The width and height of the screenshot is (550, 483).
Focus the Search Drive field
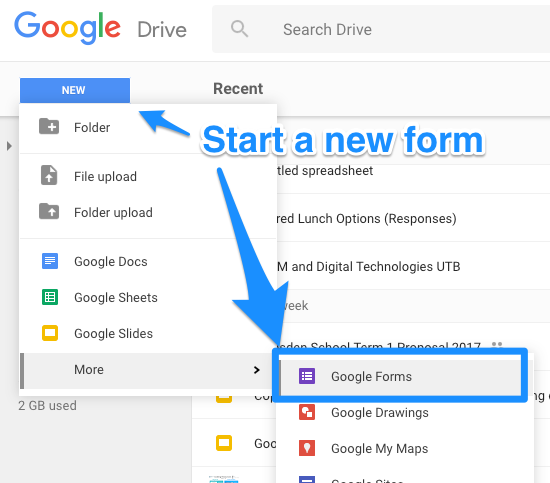pyautogui.click(x=381, y=29)
